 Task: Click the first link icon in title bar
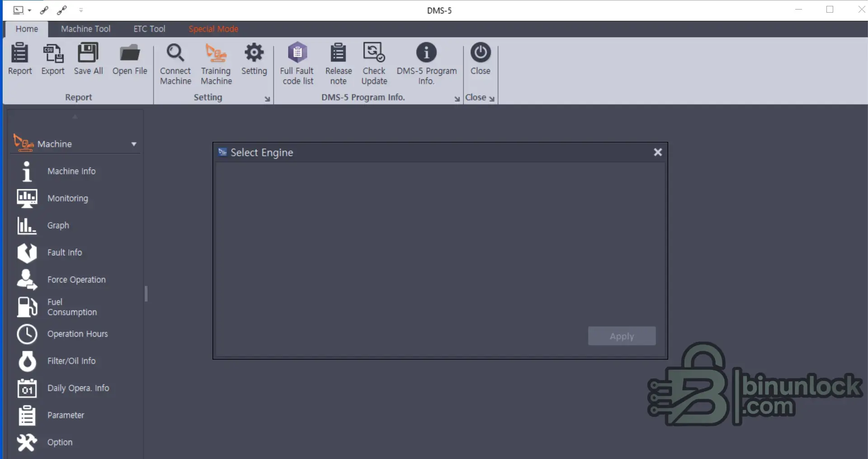(x=44, y=10)
